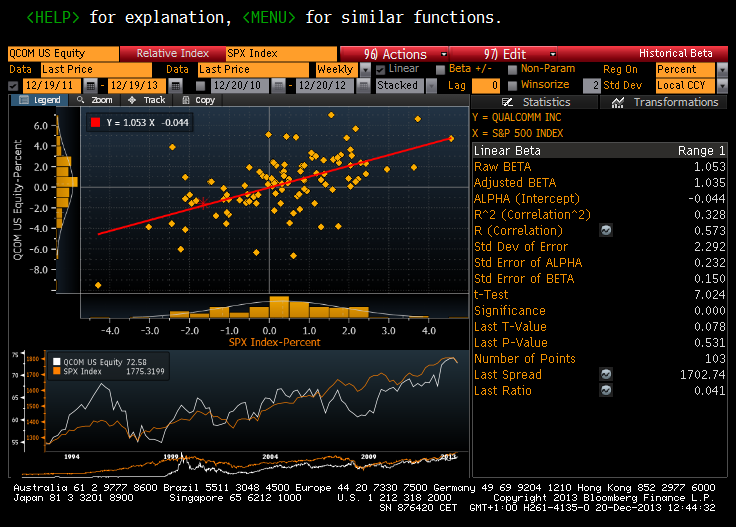Click the SPX Index ticker field
The height and width of the screenshot is (527, 736).
pyautogui.click(x=281, y=53)
